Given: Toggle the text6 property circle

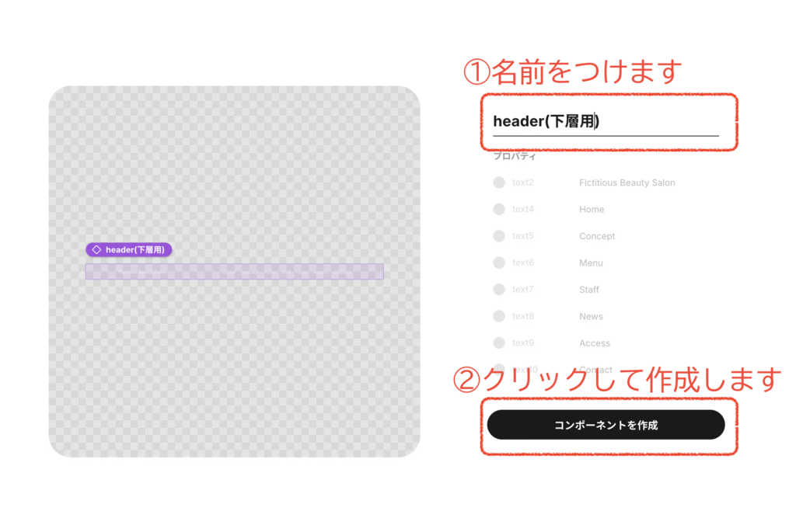Looking at the screenshot, I should pos(499,263).
